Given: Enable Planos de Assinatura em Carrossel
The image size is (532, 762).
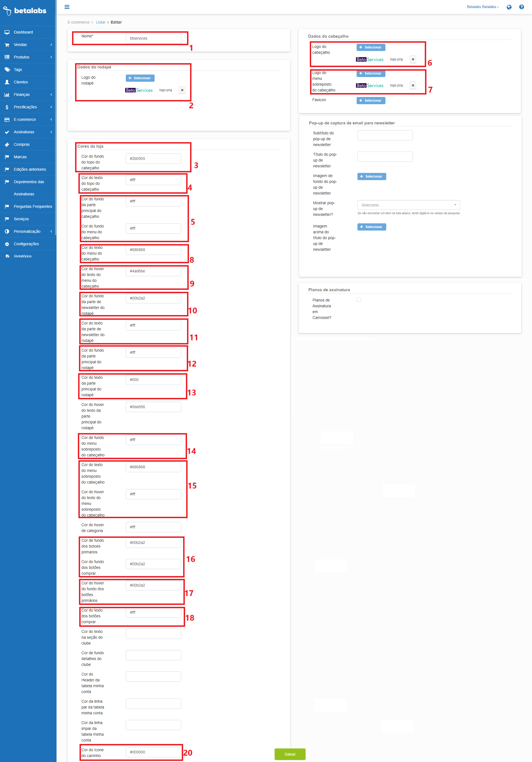Looking at the screenshot, I should click(x=359, y=299).
